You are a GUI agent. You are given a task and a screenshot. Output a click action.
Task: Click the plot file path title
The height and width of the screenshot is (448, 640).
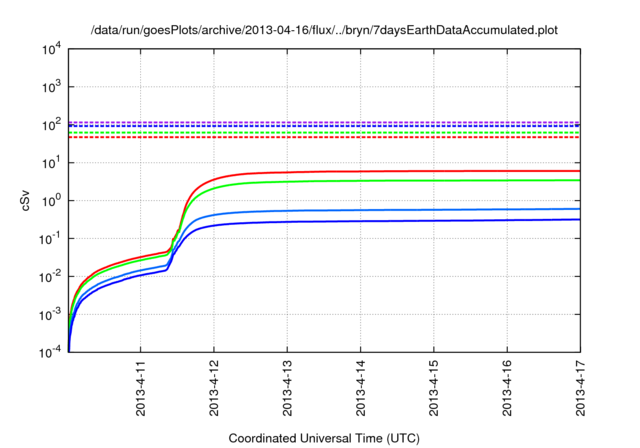(x=324, y=30)
